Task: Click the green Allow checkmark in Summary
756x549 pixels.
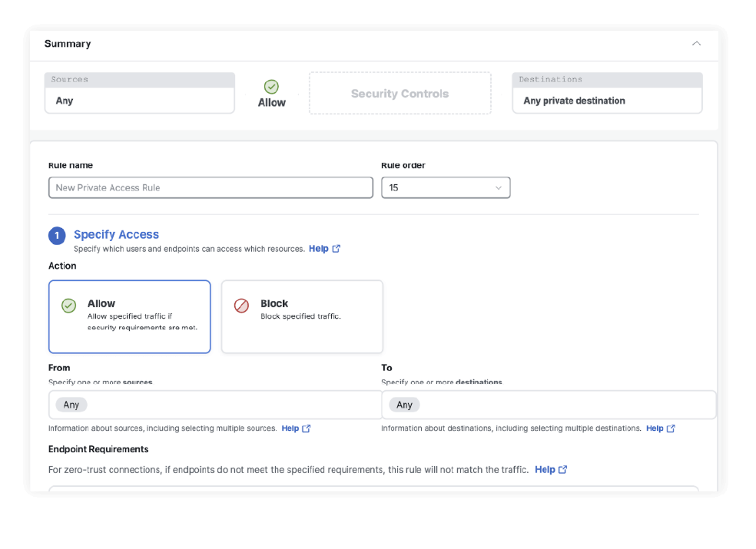Action: click(271, 87)
